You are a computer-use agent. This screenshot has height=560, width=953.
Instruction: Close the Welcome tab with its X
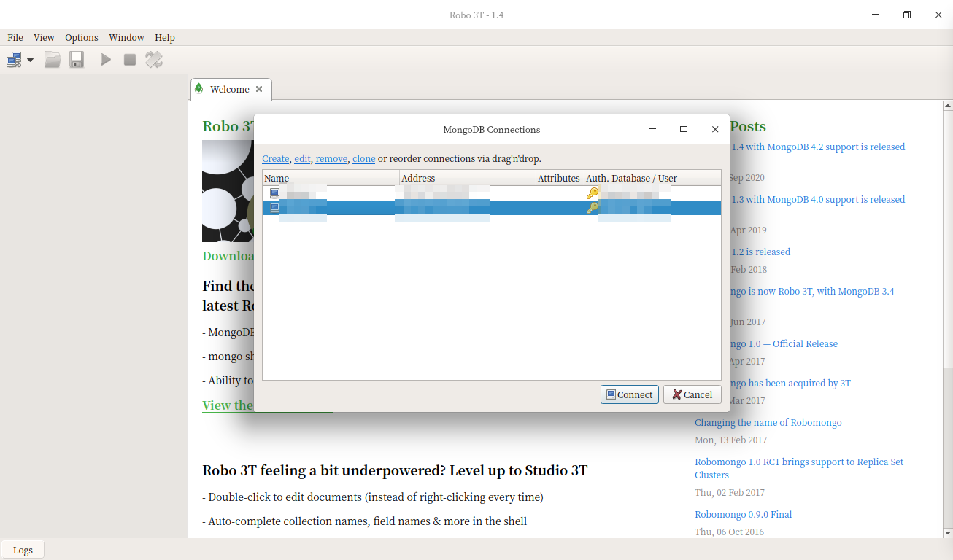(258, 89)
